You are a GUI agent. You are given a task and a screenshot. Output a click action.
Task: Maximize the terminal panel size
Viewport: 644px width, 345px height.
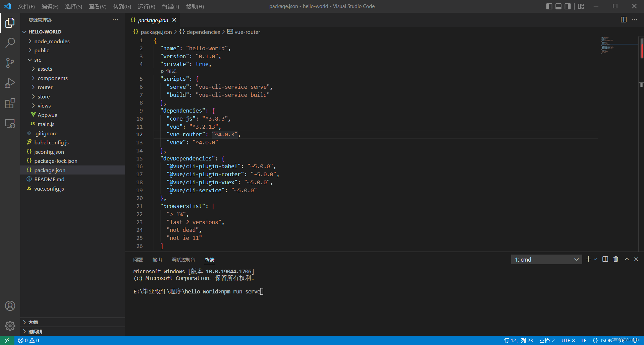627,259
